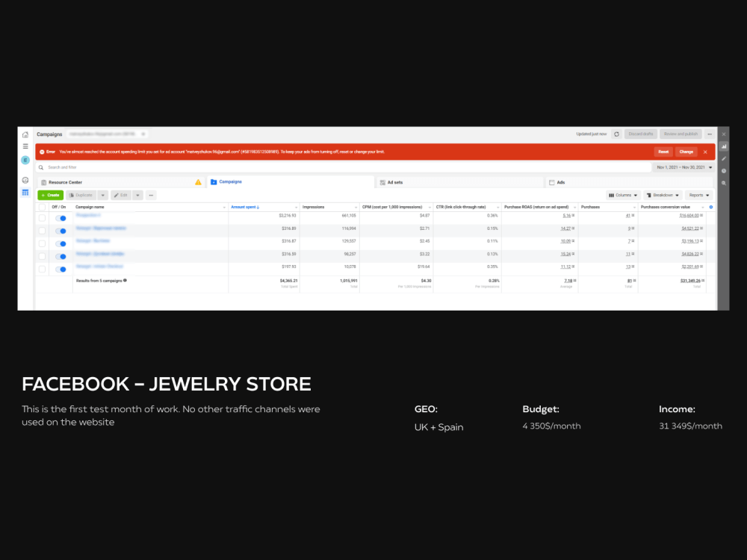Click the refresh icon beside Updated just now
747x560 pixels.
click(x=616, y=134)
